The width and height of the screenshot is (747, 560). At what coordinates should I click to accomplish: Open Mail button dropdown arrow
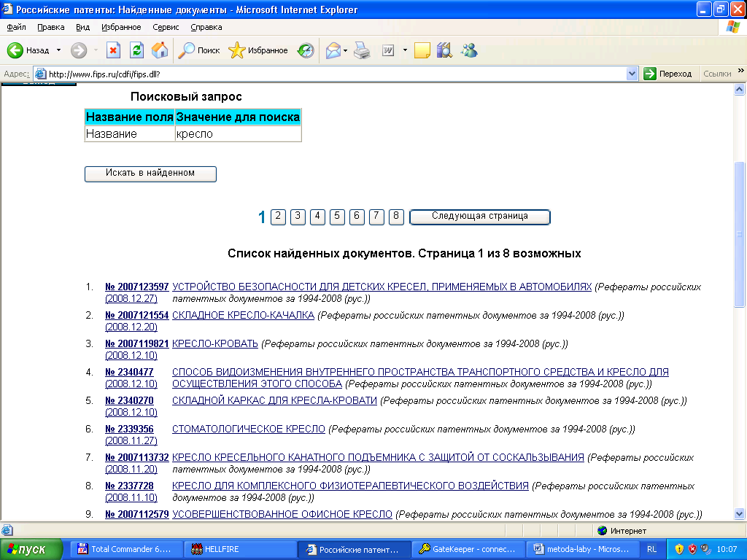tap(345, 50)
